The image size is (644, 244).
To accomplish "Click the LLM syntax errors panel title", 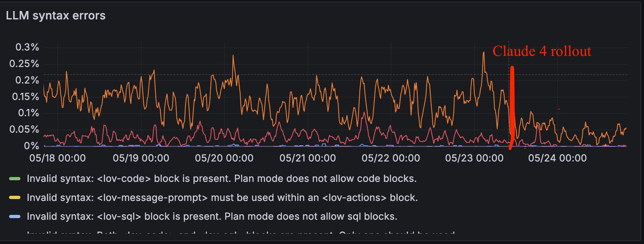I will pyautogui.click(x=56, y=16).
